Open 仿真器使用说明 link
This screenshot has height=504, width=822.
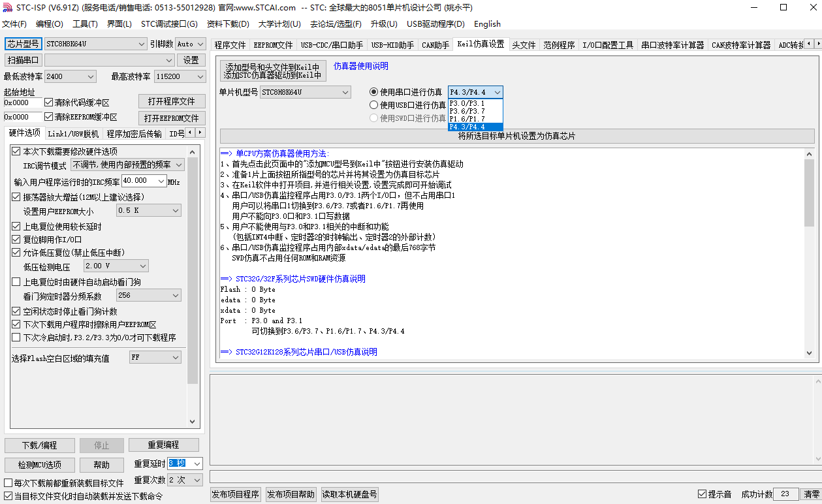click(360, 66)
